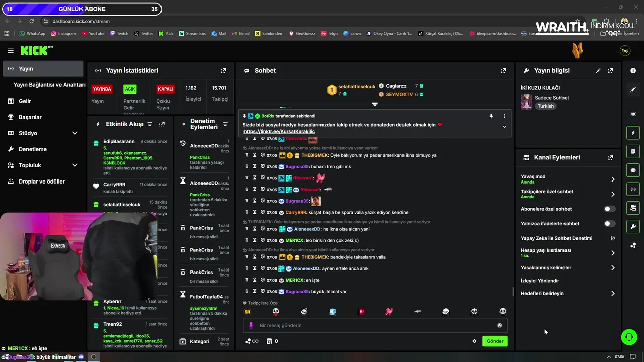Click the channel points infinity icon
This screenshot has width=644, height=362.
252,341
